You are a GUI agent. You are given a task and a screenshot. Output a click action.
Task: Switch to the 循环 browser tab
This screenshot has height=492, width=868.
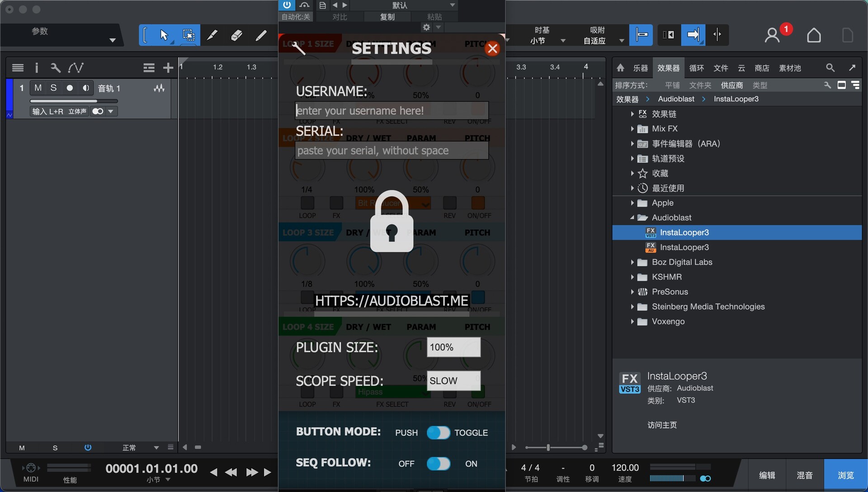point(696,68)
